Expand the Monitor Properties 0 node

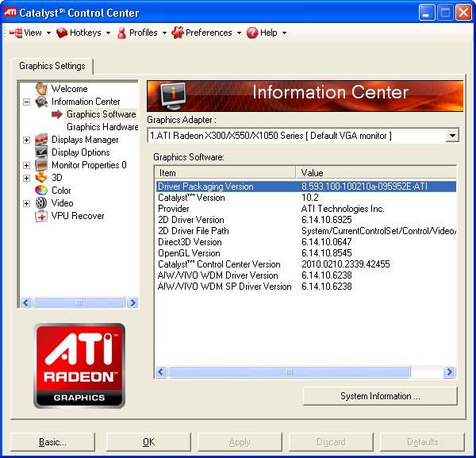point(27,165)
